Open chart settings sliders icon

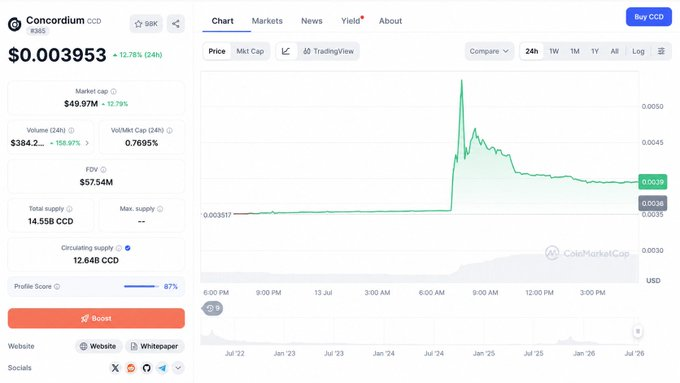661,51
